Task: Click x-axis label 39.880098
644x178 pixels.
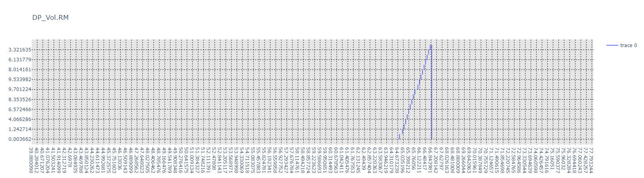Action: pos(32,160)
